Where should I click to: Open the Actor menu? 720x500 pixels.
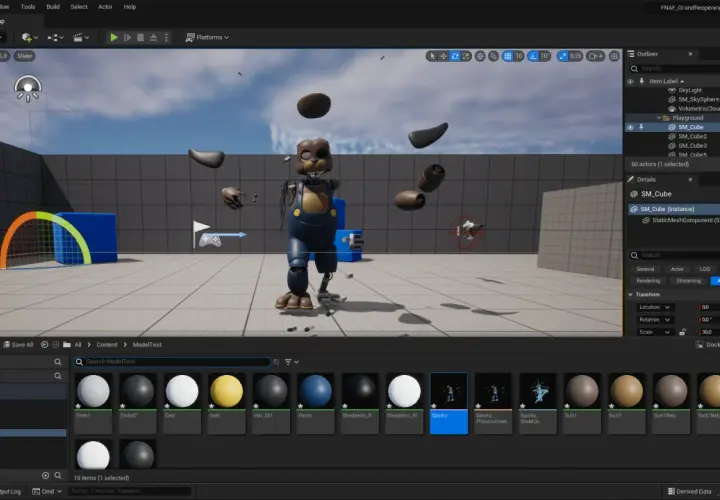[105, 7]
